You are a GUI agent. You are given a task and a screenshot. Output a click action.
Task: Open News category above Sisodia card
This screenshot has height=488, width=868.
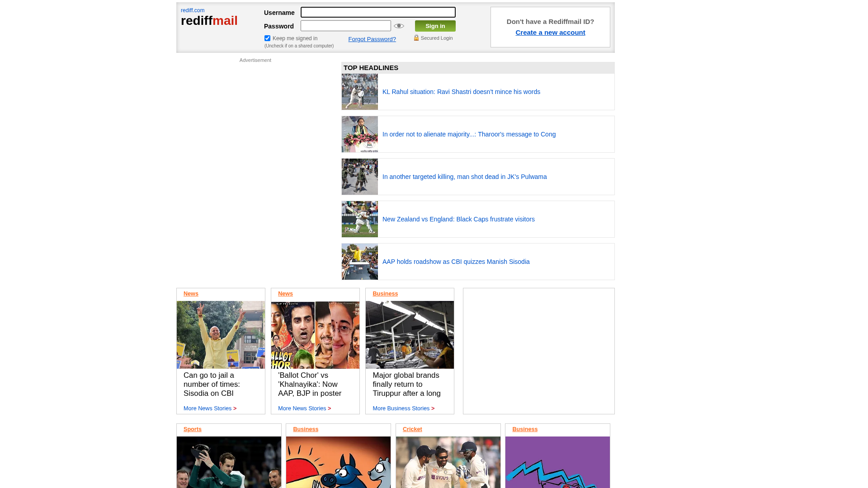(191, 294)
